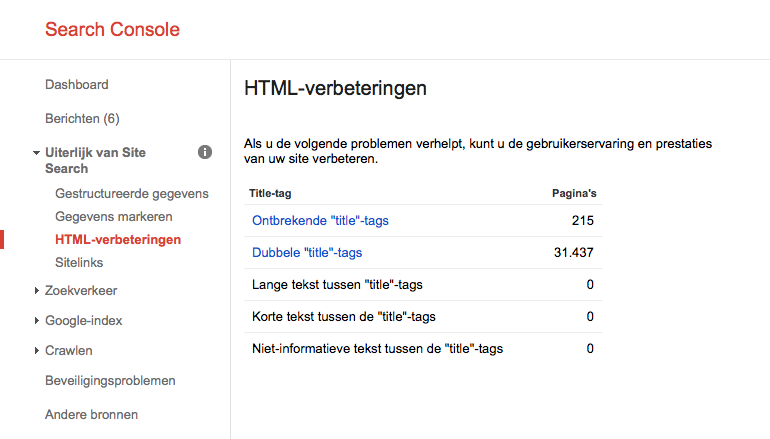
Task: Open Dubbele "title"-tags link
Action: click(x=307, y=253)
